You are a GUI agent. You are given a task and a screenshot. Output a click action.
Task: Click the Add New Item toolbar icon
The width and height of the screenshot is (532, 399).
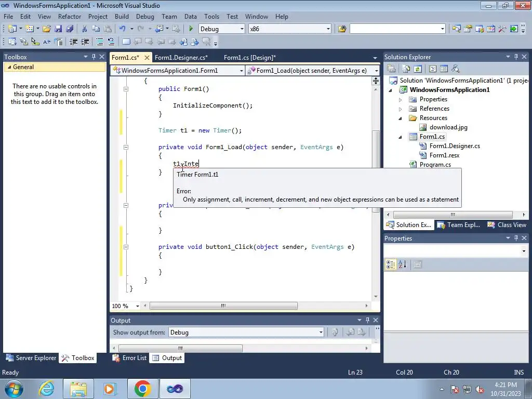coord(30,29)
